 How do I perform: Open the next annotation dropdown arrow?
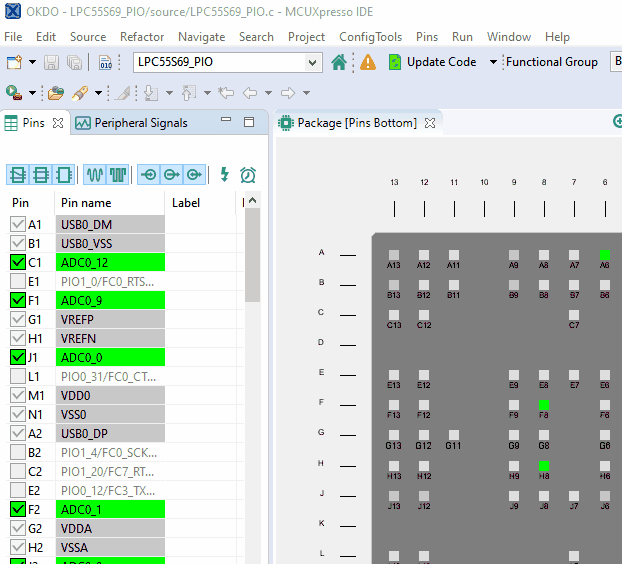click(169, 93)
